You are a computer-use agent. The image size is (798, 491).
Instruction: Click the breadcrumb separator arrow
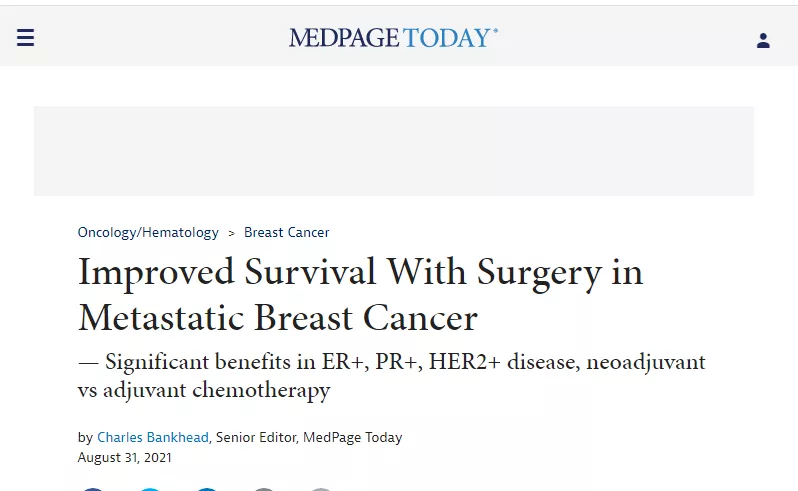[x=232, y=233]
